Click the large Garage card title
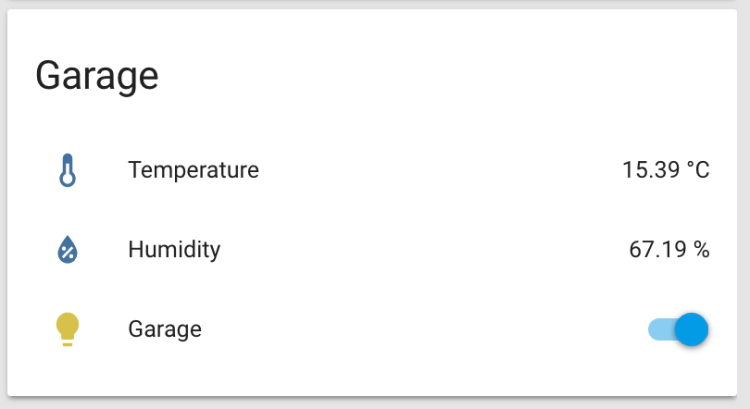The image size is (750, 409). click(97, 76)
